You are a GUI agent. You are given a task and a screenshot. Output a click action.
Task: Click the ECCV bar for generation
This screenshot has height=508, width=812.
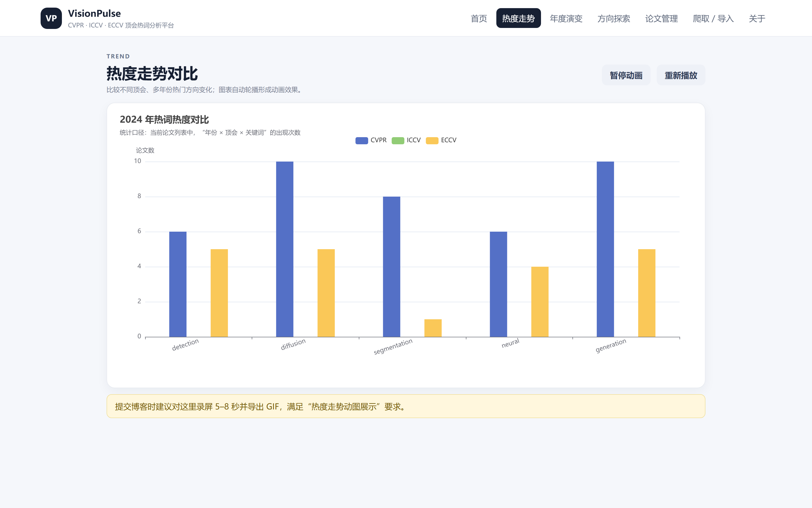tap(647, 293)
